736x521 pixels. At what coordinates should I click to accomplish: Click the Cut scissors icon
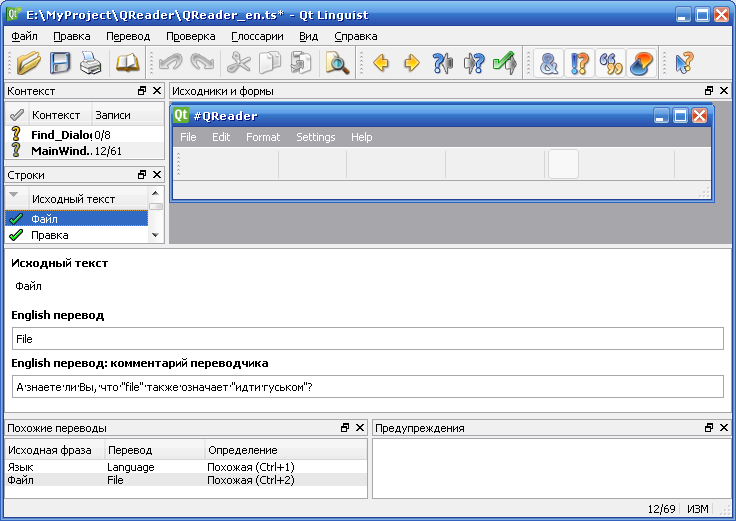tap(238, 63)
